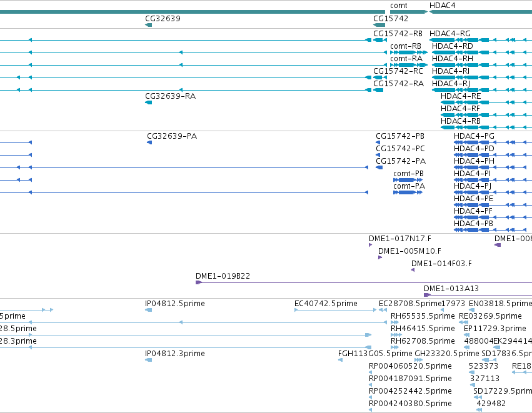Click the comt-PA protein label

coord(409,186)
